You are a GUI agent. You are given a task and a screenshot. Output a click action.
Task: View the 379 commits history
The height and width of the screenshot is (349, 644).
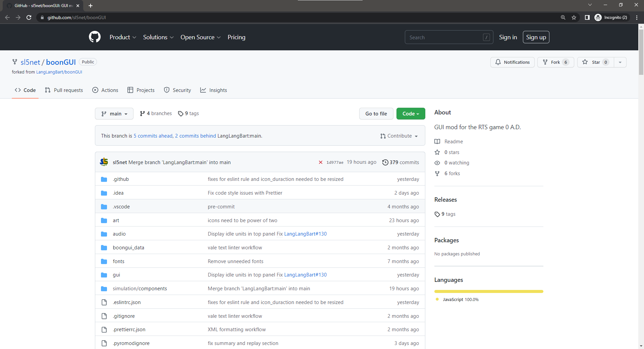pos(401,162)
